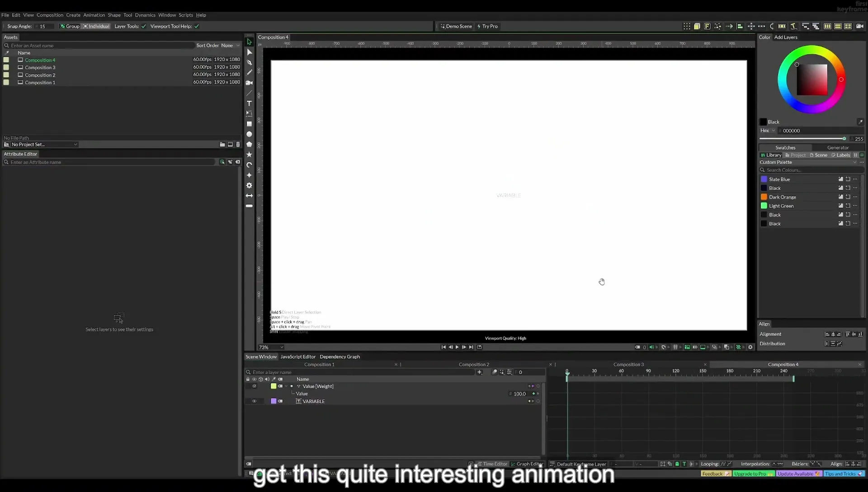Image resolution: width=868 pixels, height=492 pixels.
Task: Click the Demo Scene button
Action: [456, 26]
